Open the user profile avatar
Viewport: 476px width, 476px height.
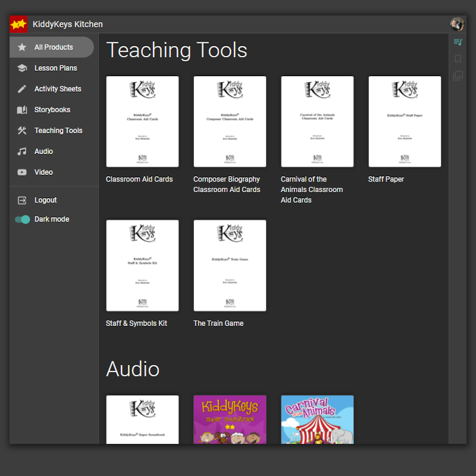(457, 24)
